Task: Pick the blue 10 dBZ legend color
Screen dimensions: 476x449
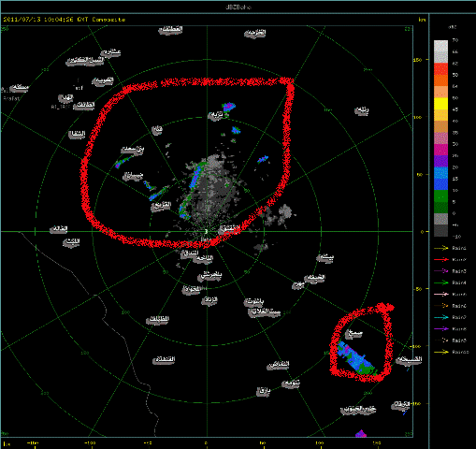Action: pos(440,184)
